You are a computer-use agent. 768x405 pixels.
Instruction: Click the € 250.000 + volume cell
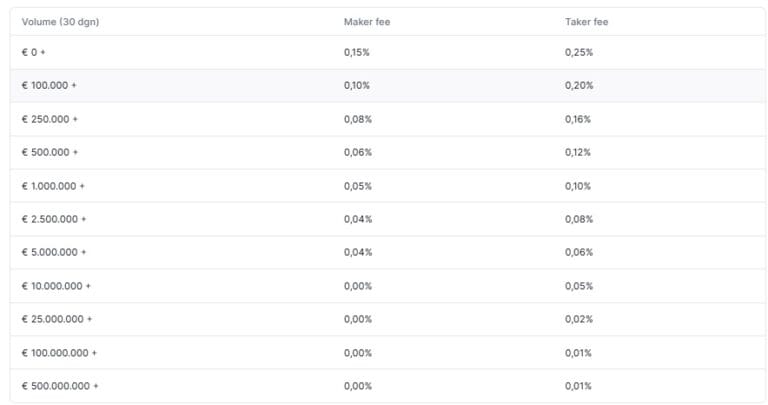[49, 119]
